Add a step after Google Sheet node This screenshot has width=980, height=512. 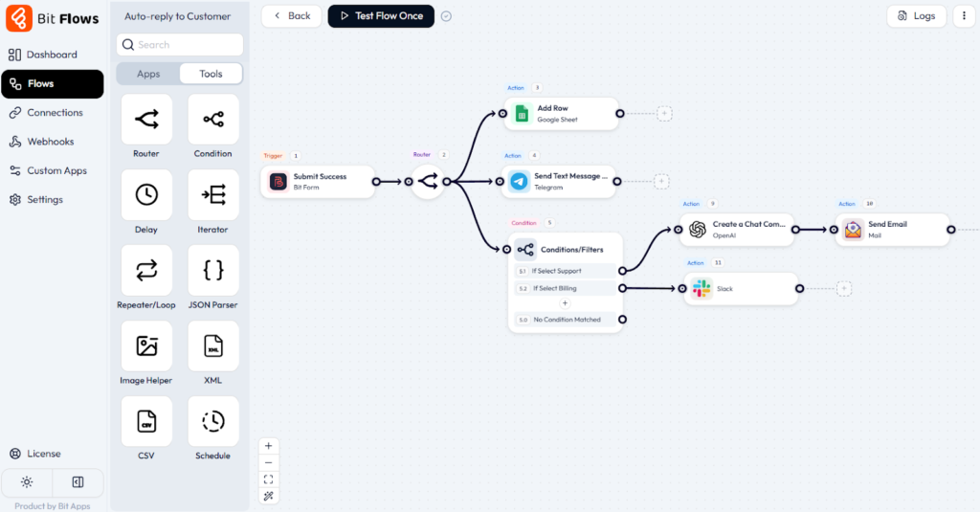(664, 114)
